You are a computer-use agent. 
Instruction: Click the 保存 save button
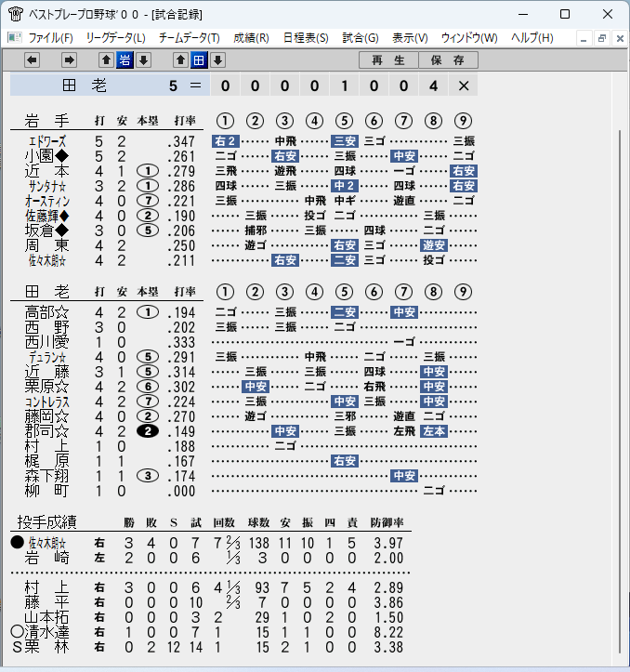point(448,60)
